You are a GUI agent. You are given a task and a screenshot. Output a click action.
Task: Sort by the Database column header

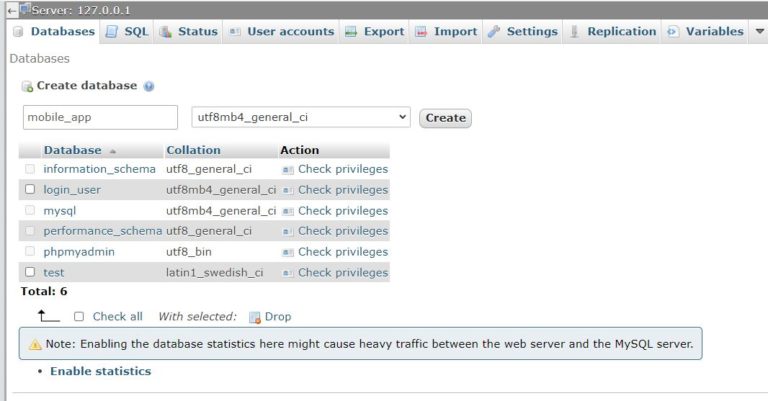72,150
